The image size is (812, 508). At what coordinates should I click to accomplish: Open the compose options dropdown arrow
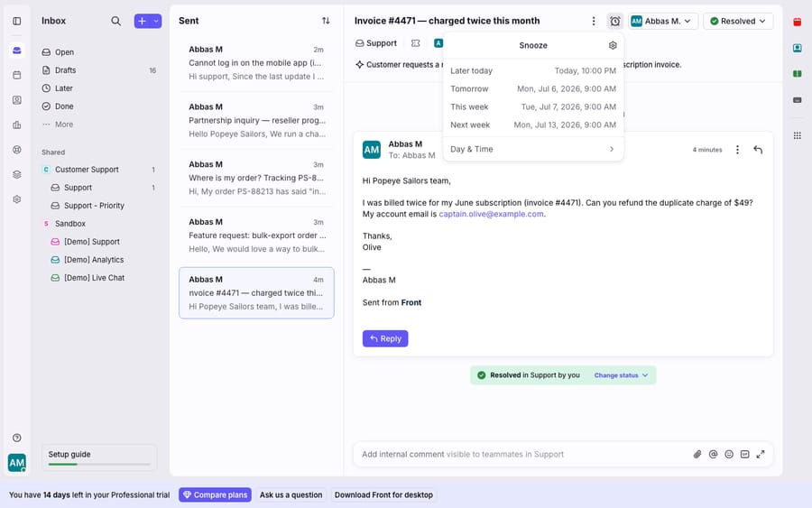[x=156, y=21]
